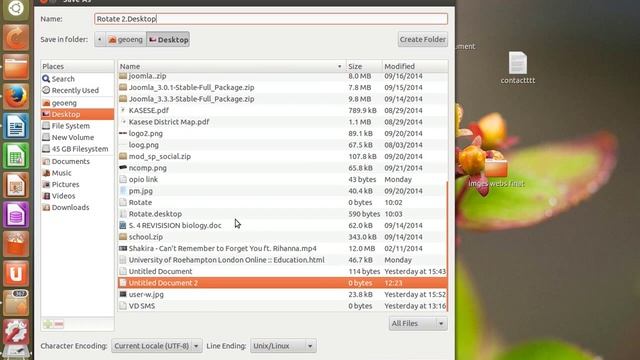Select the Rotate file with 0 bytes

[x=282, y=202]
